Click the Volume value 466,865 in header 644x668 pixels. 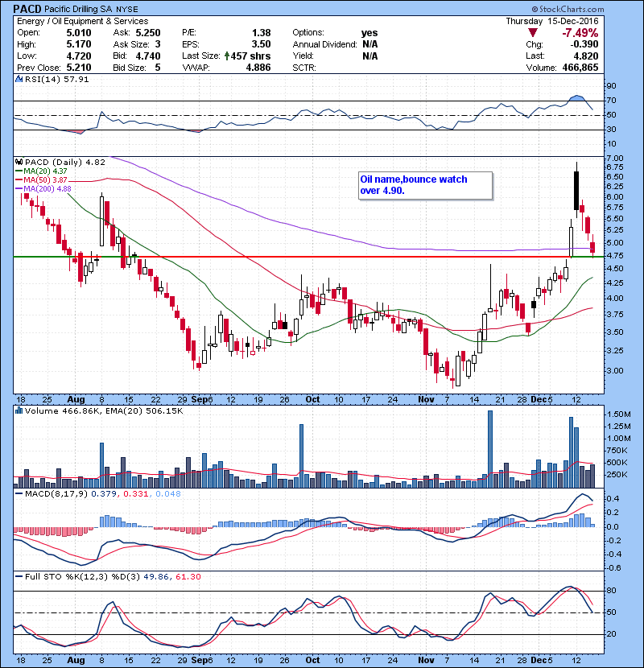pyautogui.click(x=580, y=68)
